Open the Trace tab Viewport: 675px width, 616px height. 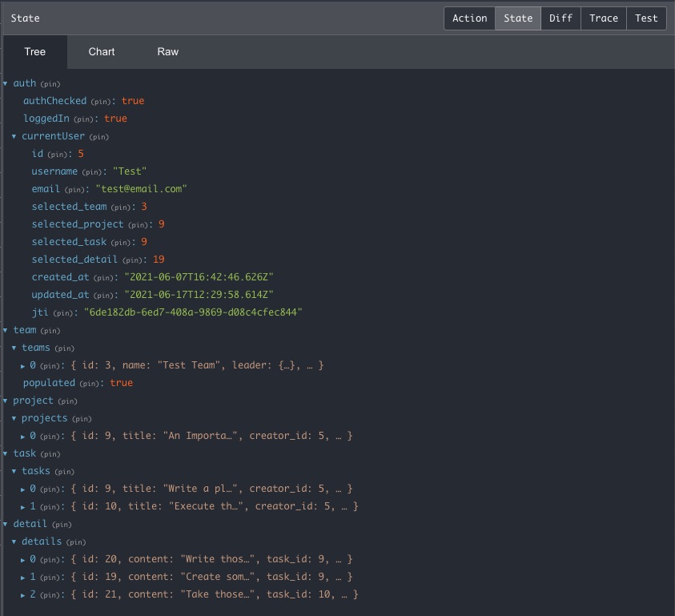point(603,18)
